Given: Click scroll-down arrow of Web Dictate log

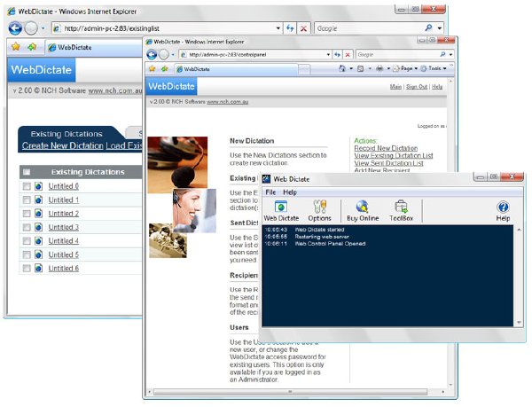Looking at the screenshot, I should pyautogui.click(x=519, y=323).
